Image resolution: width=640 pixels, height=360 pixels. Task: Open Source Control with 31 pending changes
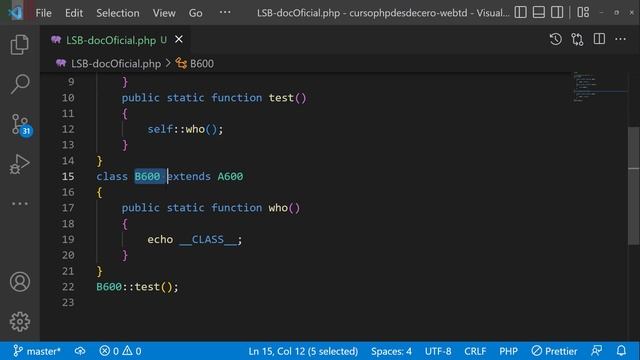[20, 124]
